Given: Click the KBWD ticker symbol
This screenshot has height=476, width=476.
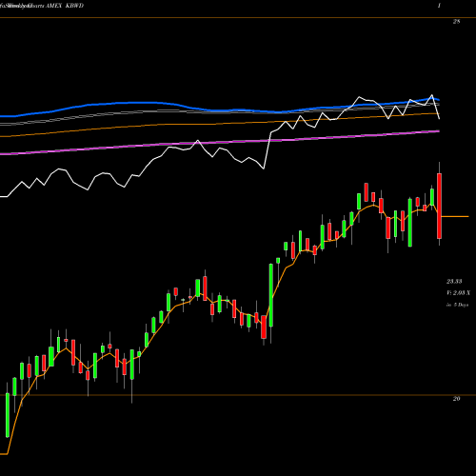Looking at the screenshot, I should pos(74,6).
